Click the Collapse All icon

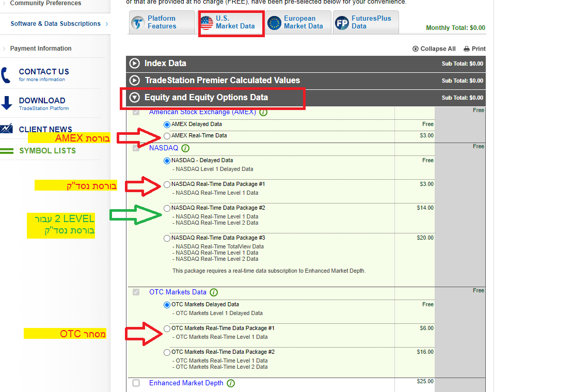point(416,49)
